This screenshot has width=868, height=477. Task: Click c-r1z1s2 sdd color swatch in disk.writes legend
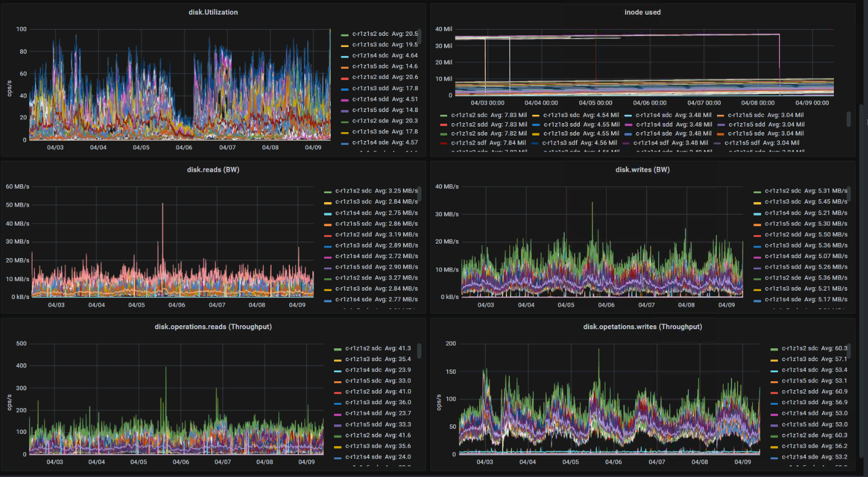(757, 235)
